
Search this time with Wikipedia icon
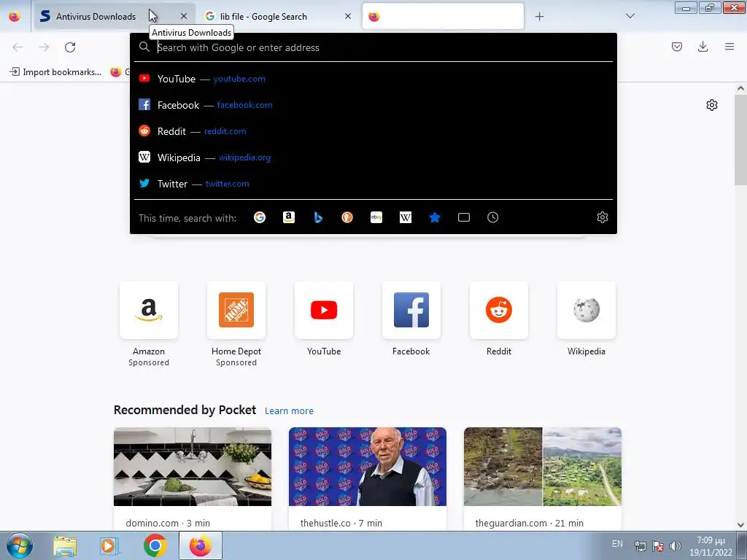click(x=406, y=217)
